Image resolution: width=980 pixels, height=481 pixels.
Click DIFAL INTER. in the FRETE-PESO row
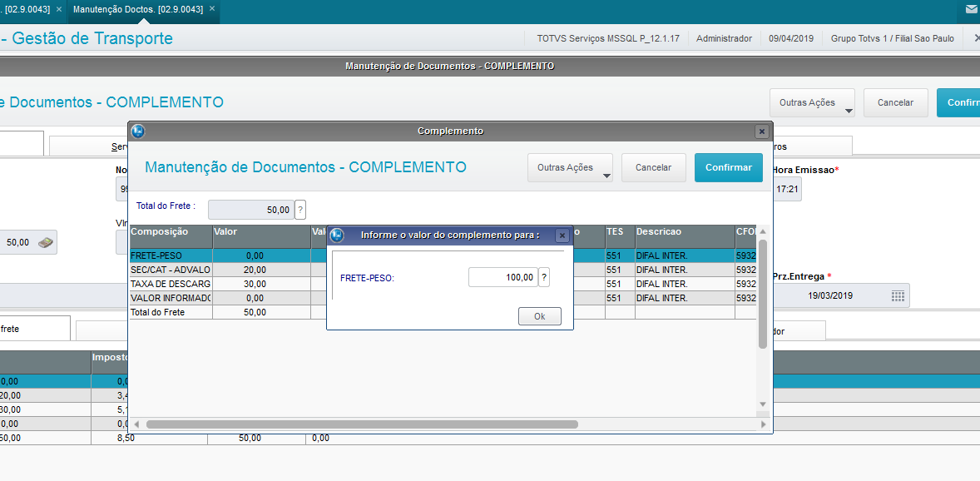[661, 255]
